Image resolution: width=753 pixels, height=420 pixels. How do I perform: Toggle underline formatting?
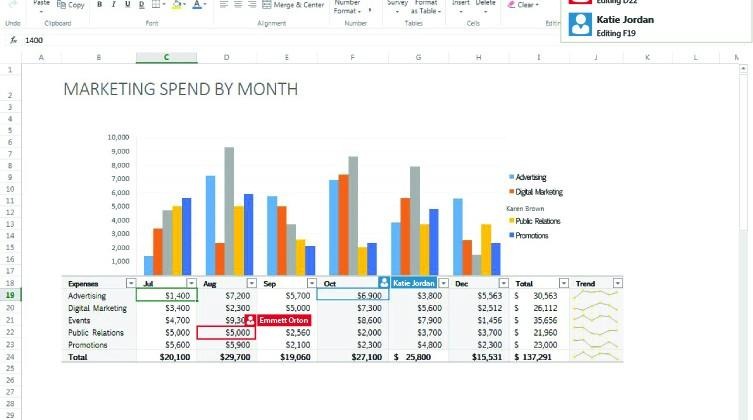[127, 4]
